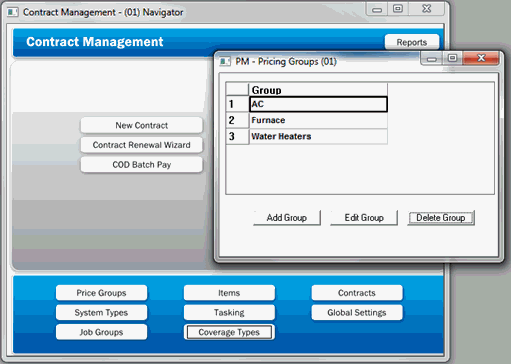Open the Items setup
This screenshot has height=364, width=511.
pyautogui.click(x=229, y=293)
